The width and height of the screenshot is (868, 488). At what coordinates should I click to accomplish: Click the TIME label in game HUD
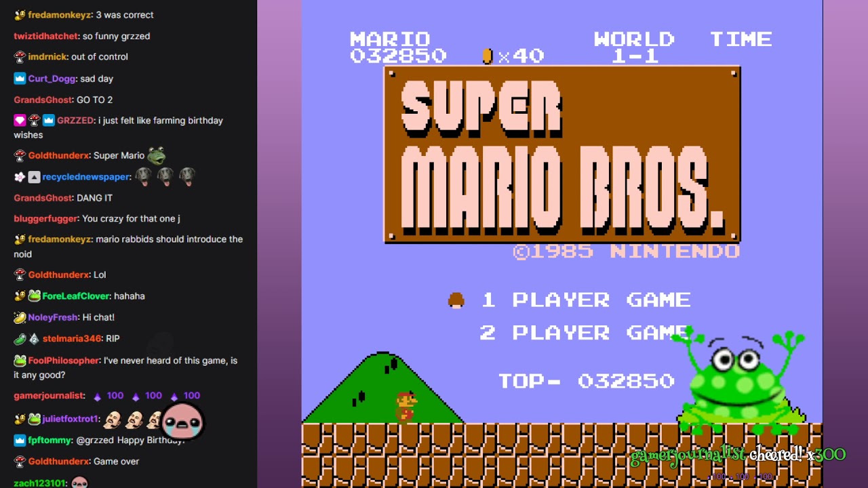741,39
